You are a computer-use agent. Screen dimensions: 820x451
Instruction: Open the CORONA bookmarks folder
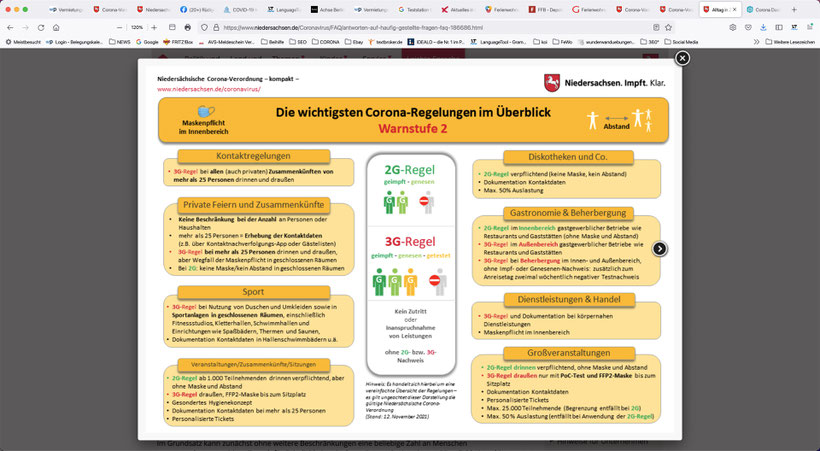click(x=325, y=42)
